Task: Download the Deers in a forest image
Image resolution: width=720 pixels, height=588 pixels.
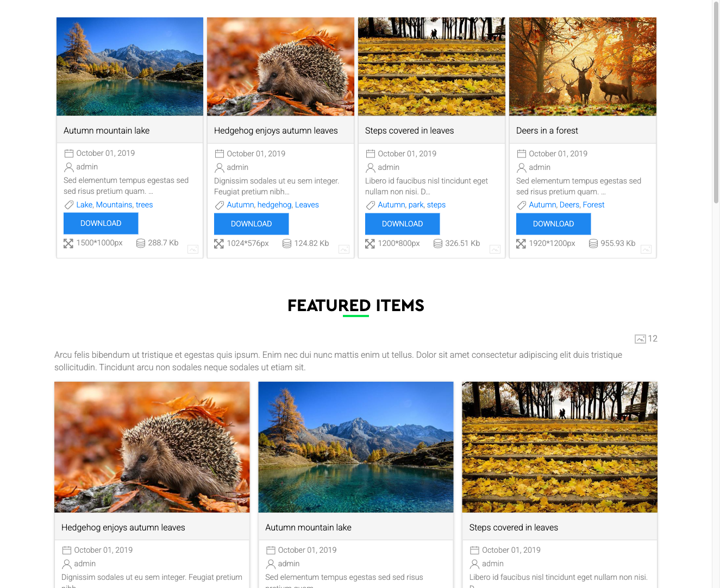Action: [553, 224]
